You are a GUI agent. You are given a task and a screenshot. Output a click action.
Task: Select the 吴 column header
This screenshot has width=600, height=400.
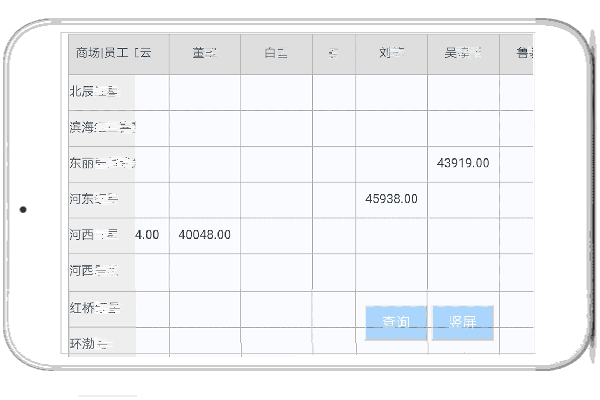point(463,54)
